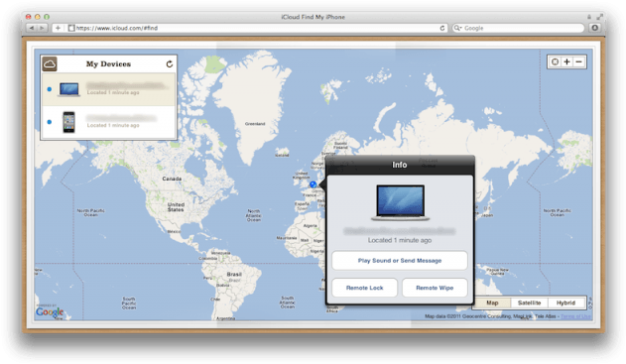This screenshot has width=626, height=364.
Task: Click the online status dot next to iPhone
Action: [50, 122]
